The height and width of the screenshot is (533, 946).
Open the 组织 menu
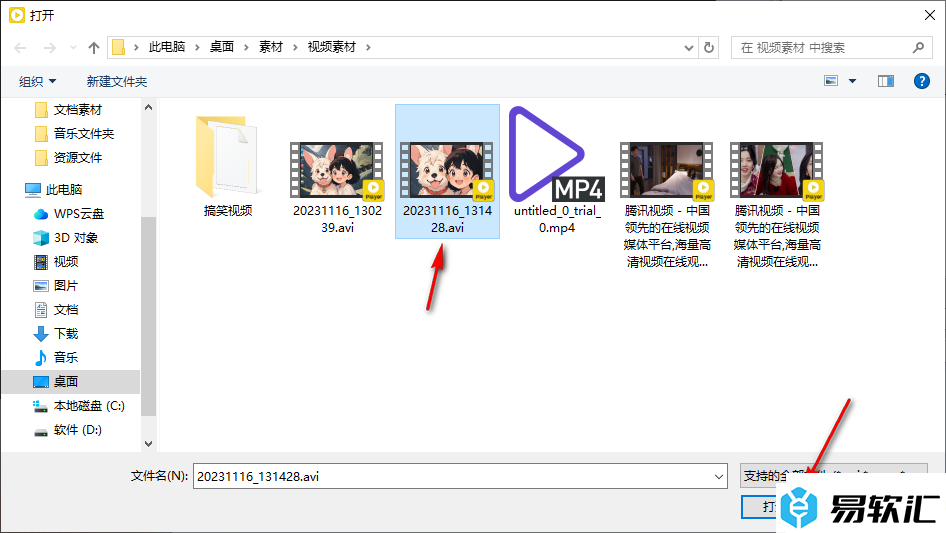[37, 81]
